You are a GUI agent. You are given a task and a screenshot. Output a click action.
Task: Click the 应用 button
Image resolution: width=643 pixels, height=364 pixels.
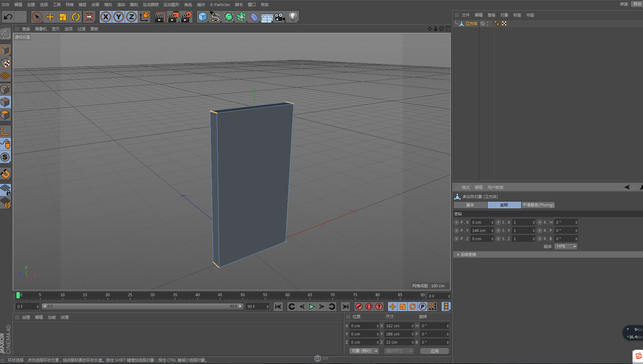coord(434,351)
